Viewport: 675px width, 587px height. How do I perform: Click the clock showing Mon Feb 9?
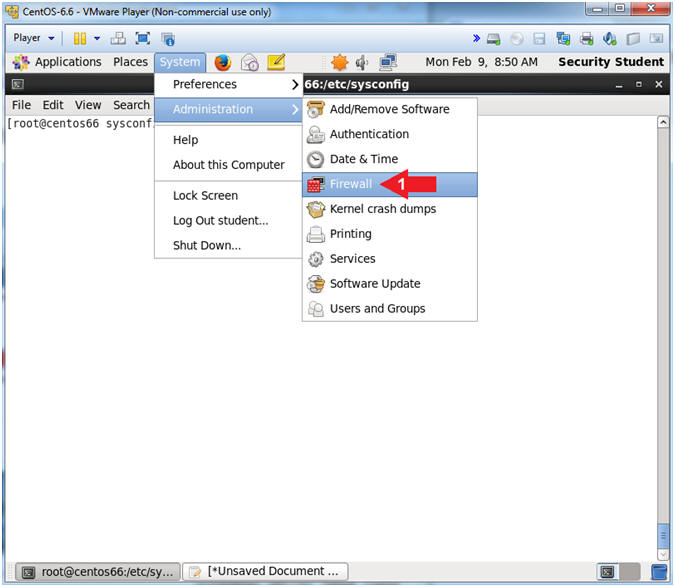coord(481,62)
